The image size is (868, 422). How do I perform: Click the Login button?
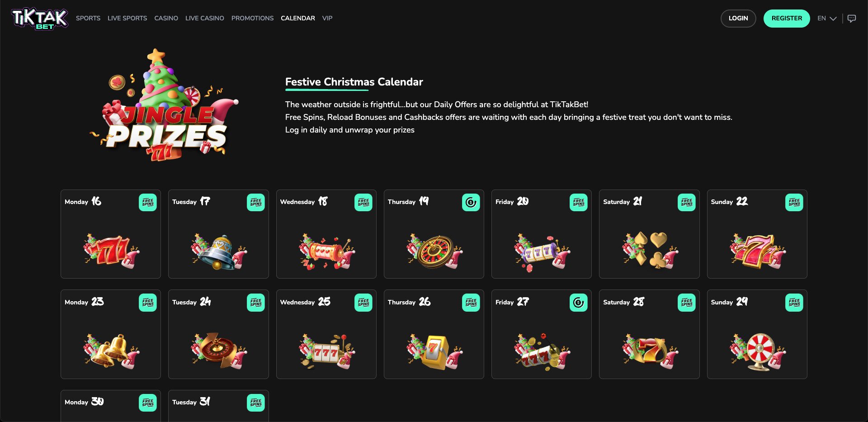pyautogui.click(x=738, y=19)
